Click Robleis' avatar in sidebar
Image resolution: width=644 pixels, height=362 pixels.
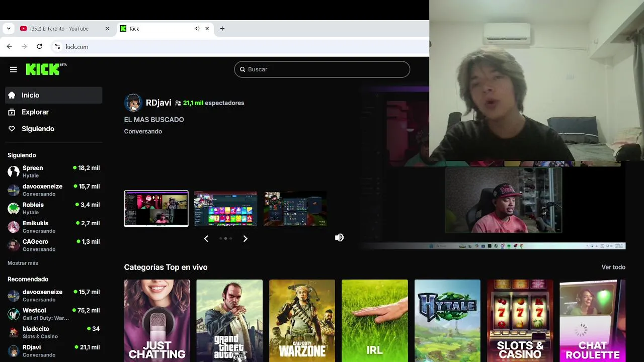14,208
